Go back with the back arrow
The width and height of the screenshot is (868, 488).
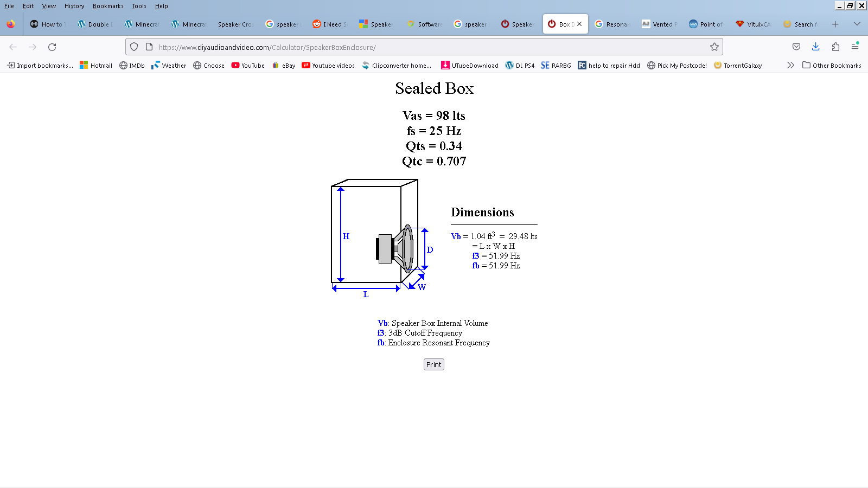coord(13,47)
